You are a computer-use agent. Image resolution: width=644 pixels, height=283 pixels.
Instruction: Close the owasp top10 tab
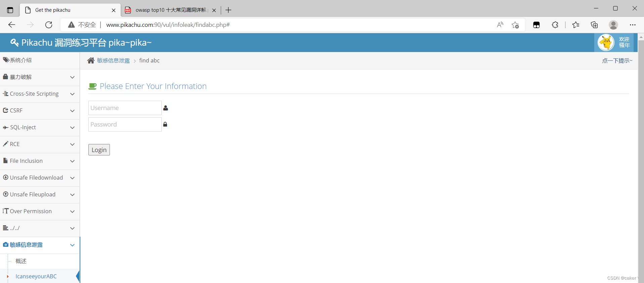pyautogui.click(x=214, y=10)
